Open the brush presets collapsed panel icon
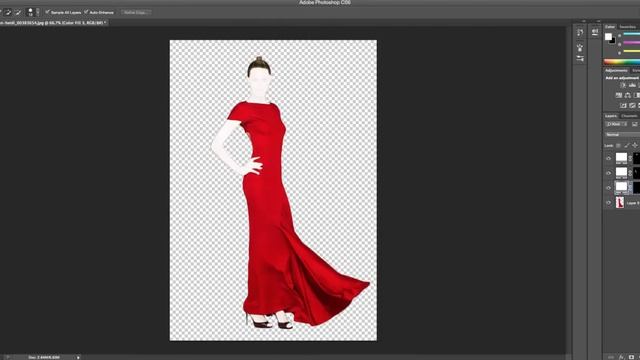640x360 pixels. [x=580, y=47]
